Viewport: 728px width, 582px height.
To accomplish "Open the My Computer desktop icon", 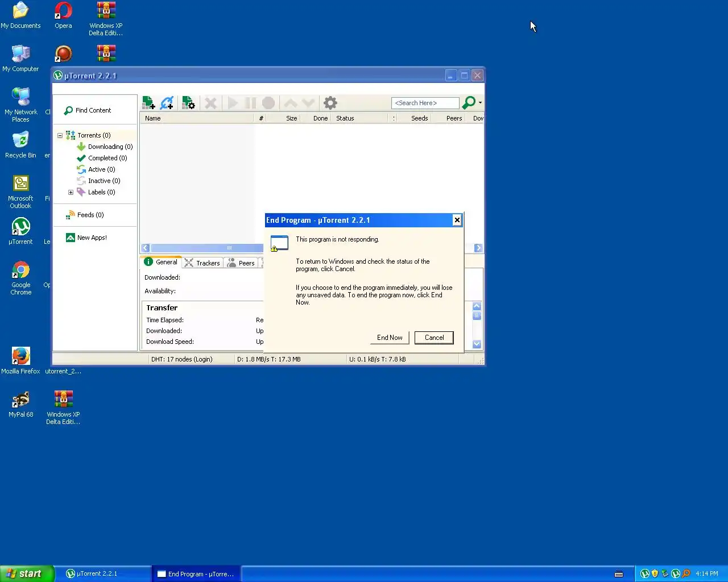I will click(x=20, y=59).
